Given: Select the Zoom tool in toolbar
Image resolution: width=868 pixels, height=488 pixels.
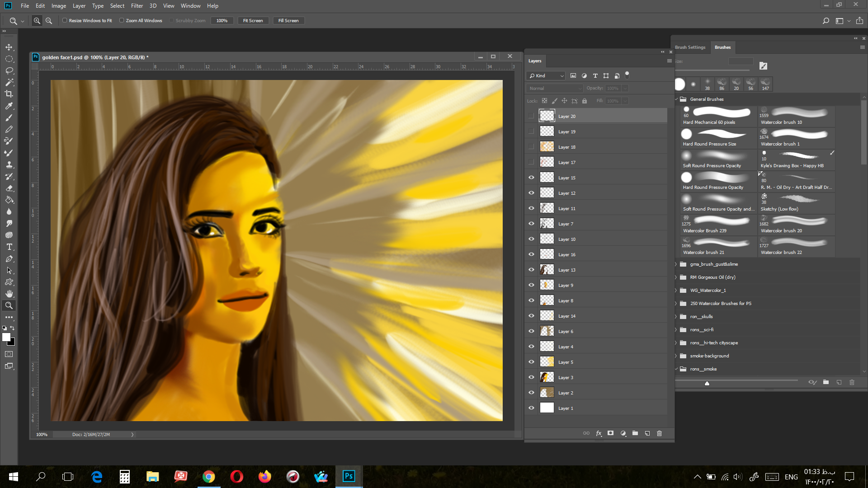Looking at the screenshot, I should click(x=9, y=305).
